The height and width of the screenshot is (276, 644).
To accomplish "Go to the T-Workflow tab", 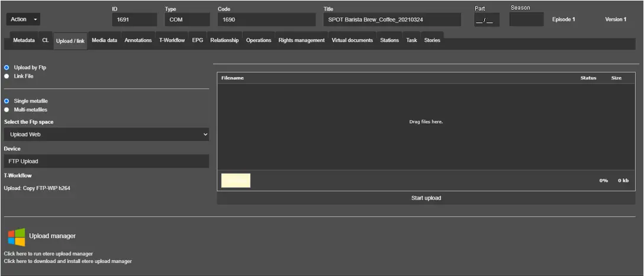I will click(x=172, y=40).
